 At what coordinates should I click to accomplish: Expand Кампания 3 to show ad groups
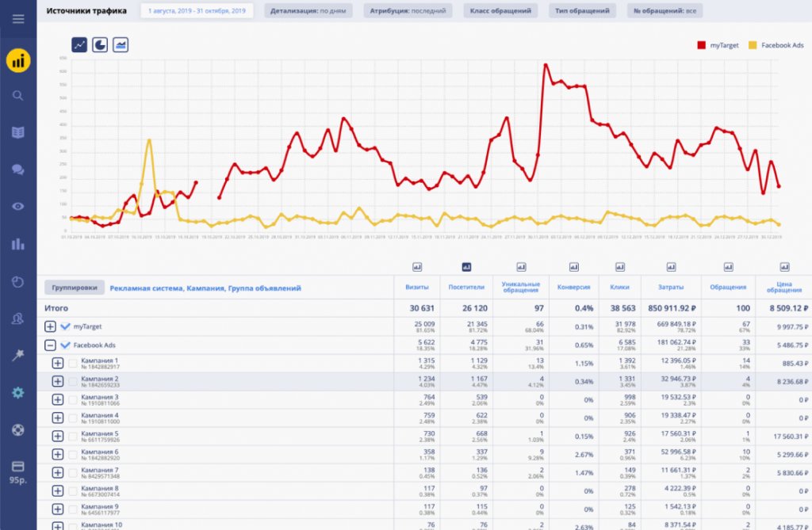(57, 399)
